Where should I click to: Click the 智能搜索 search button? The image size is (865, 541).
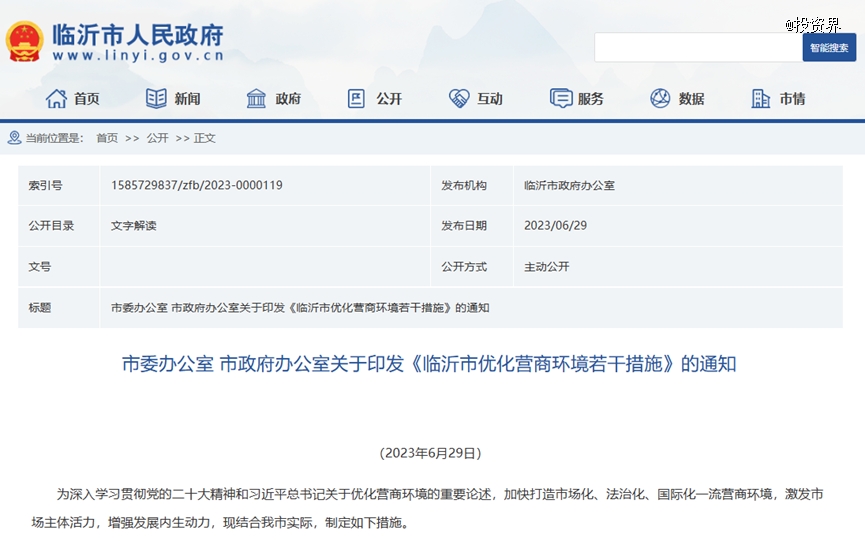829,47
